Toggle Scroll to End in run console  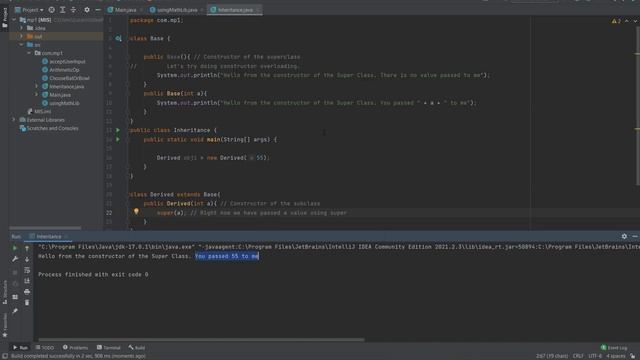click(27, 281)
